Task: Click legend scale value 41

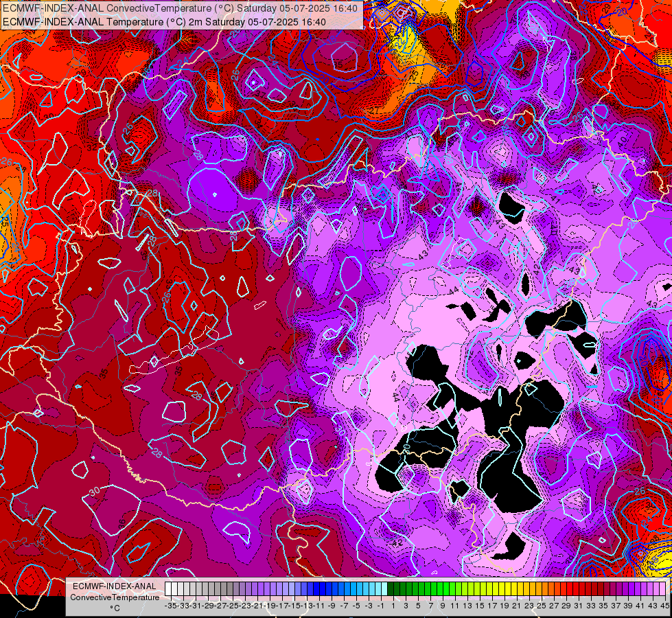Action: [x=640, y=606]
